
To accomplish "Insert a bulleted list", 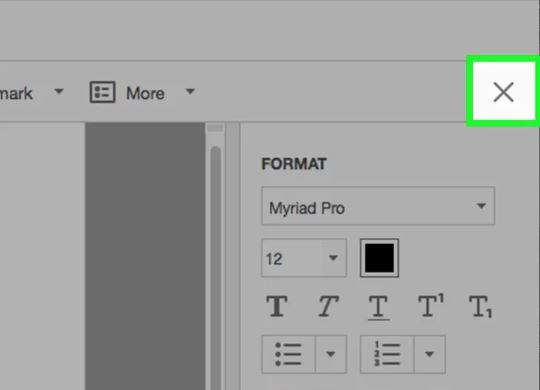I will tap(288, 354).
